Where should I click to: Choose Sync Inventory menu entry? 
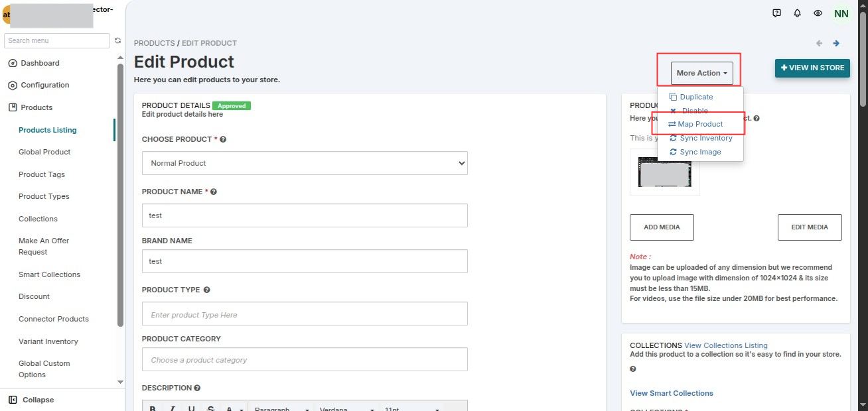706,138
